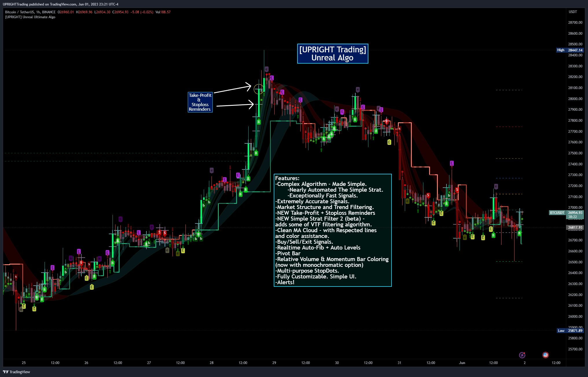Screen dimensions: 588x377
Task: Click the UPRIGHTTrading published on TradingView.com header
Action: pos(60,4)
